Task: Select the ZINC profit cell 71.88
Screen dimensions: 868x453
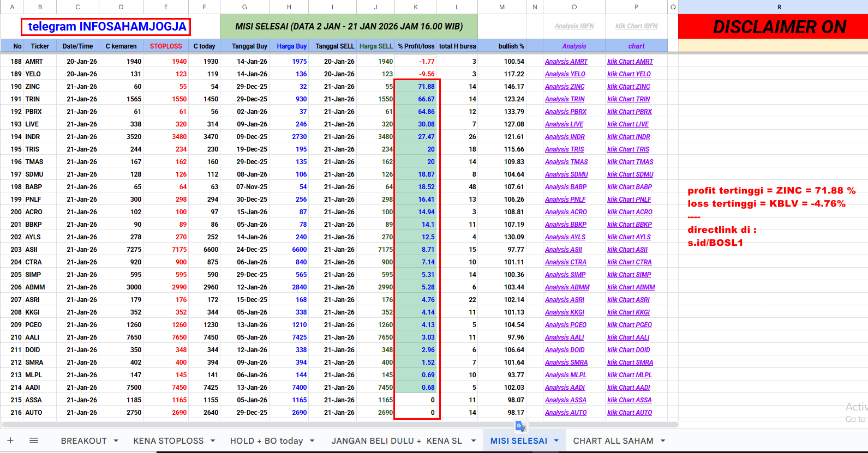Action: tap(416, 87)
